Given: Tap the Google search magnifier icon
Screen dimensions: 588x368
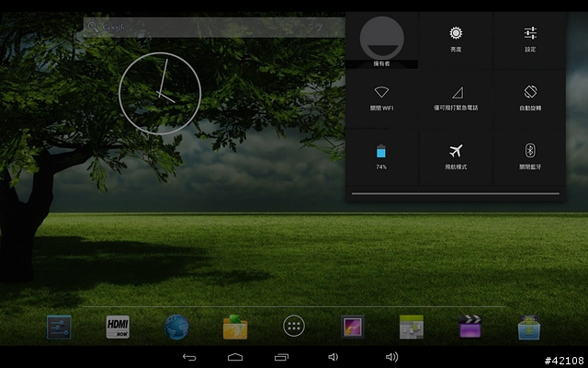Looking at the screenshot, I should click(x=93, y=27).
